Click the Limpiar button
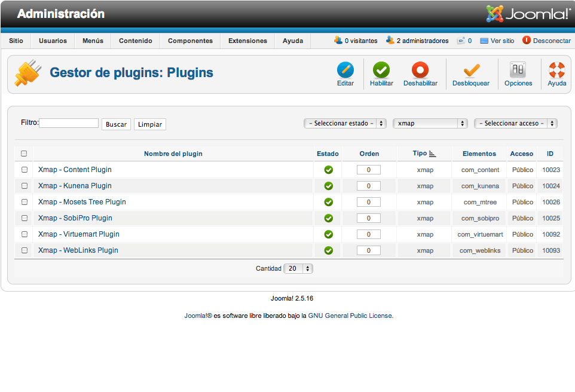Viewport: 575px width, 392px height. pos(150,124)
